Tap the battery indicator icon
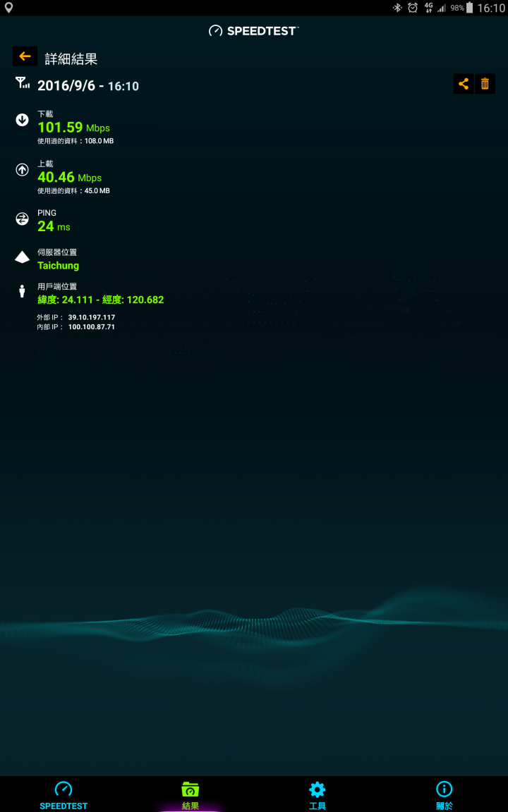The height and width of the screenshot is (812, 508). tap(469, 8)
